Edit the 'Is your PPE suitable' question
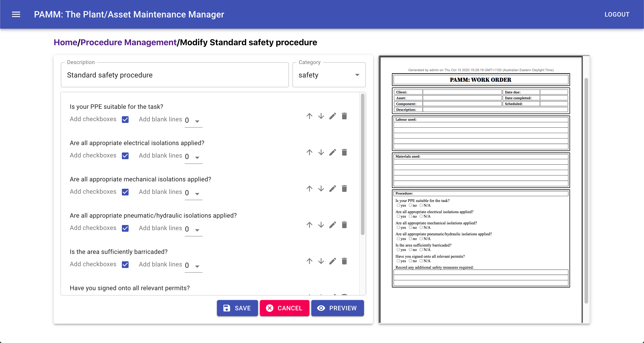This screenshot has height=343, width=644. point(333,116)
